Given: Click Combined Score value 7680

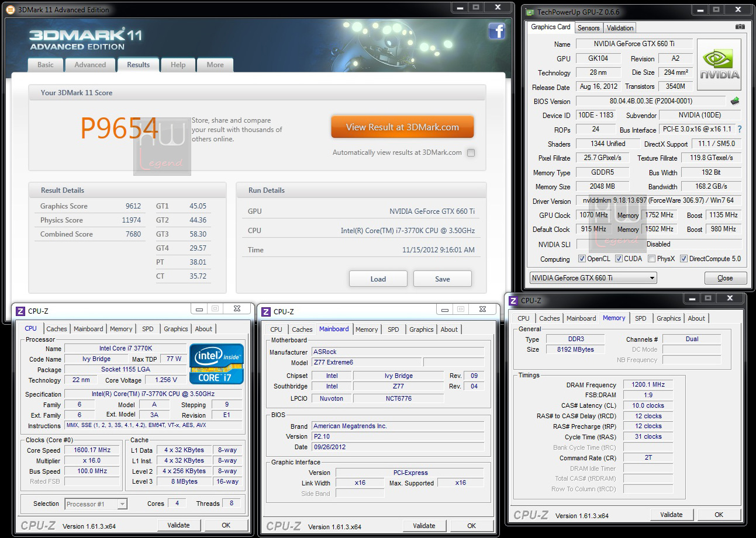Looking at the screenshot, I should tap(133, 234).
